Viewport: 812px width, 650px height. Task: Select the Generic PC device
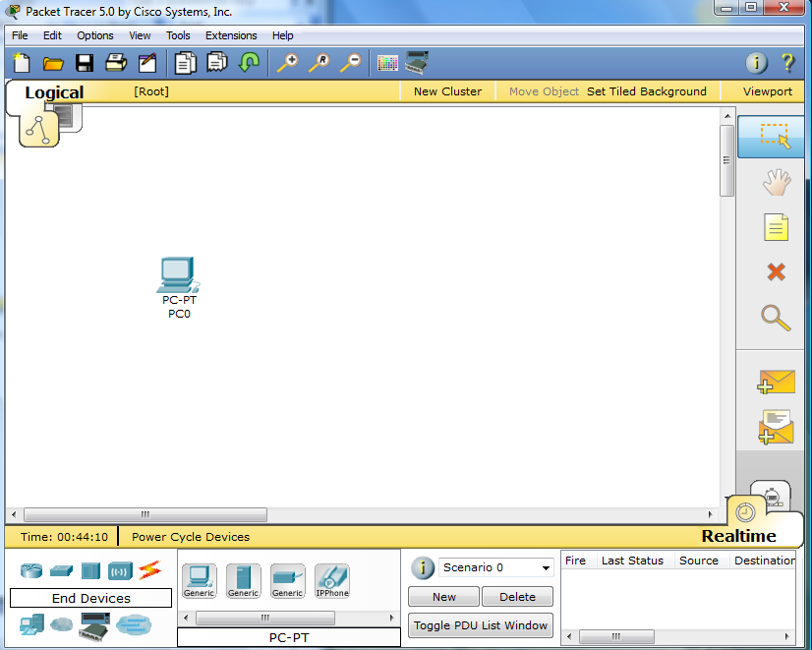pos(199,580)
